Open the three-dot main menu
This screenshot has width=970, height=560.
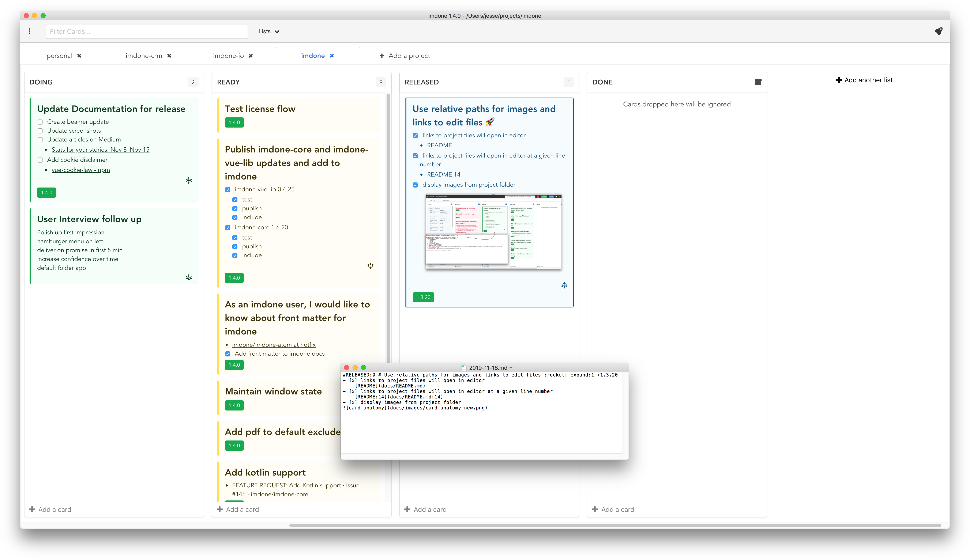29,31
